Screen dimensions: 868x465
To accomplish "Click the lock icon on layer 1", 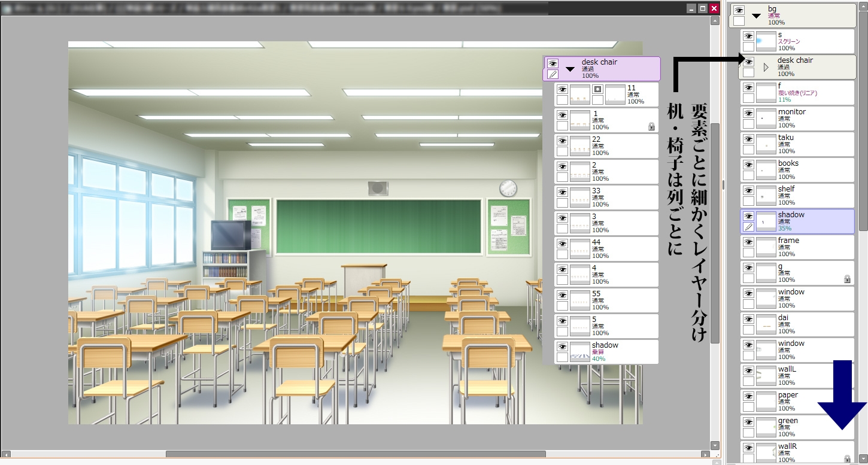I will [652, 126].
